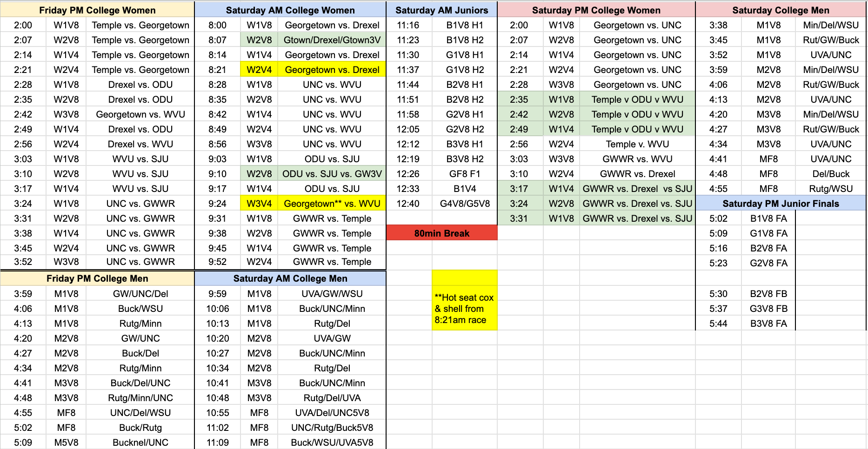Viewport: 868px width, 449px height.
Task: Select the Bucknel/UNC matchup cell
Action: coord(140,442)
